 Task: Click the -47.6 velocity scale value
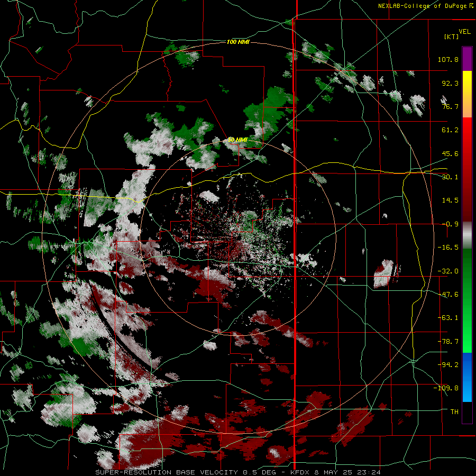coord(448,295)
